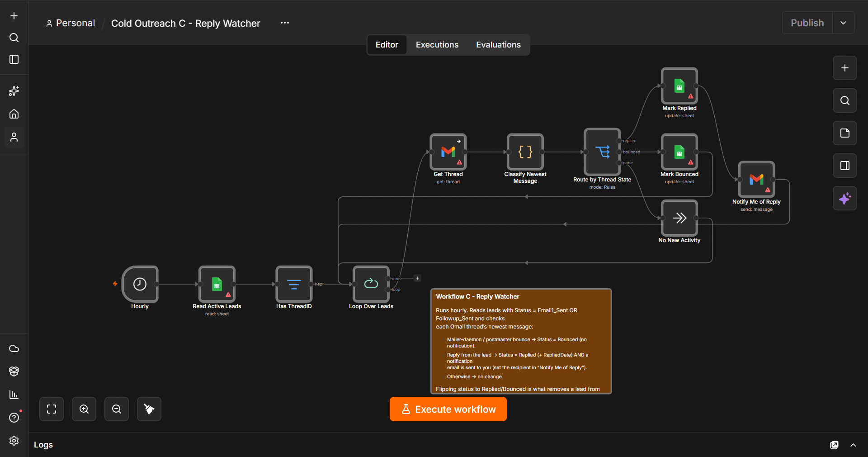868x457 pixels.
Task: Select the Classify Newest Message code node
Action: (x=525, y=152)
